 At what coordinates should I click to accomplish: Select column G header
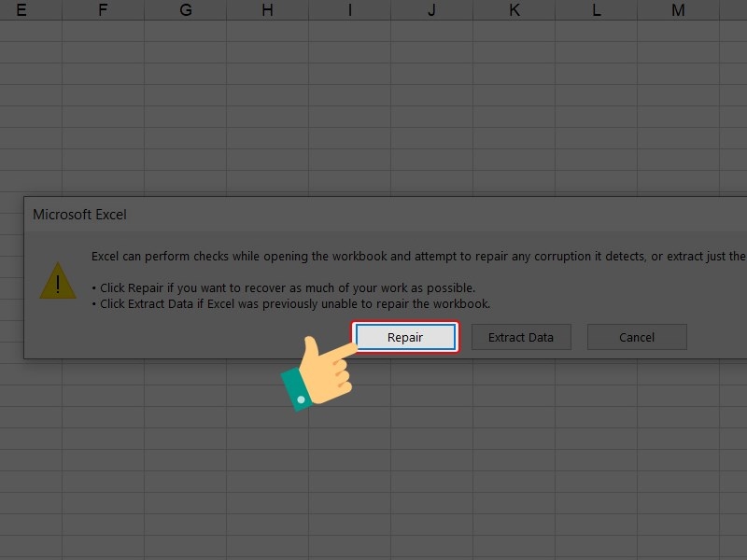pyautogui.click(x=185, y=9)
